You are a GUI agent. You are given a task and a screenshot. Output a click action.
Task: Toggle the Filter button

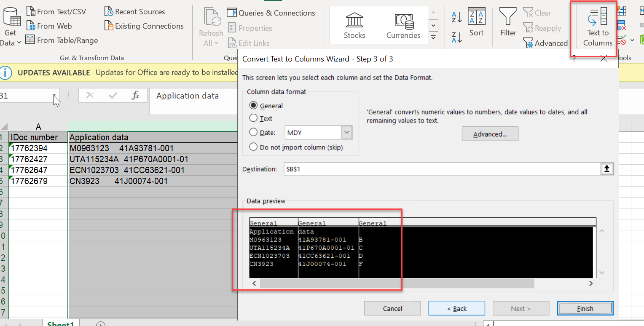coord(508,22)
